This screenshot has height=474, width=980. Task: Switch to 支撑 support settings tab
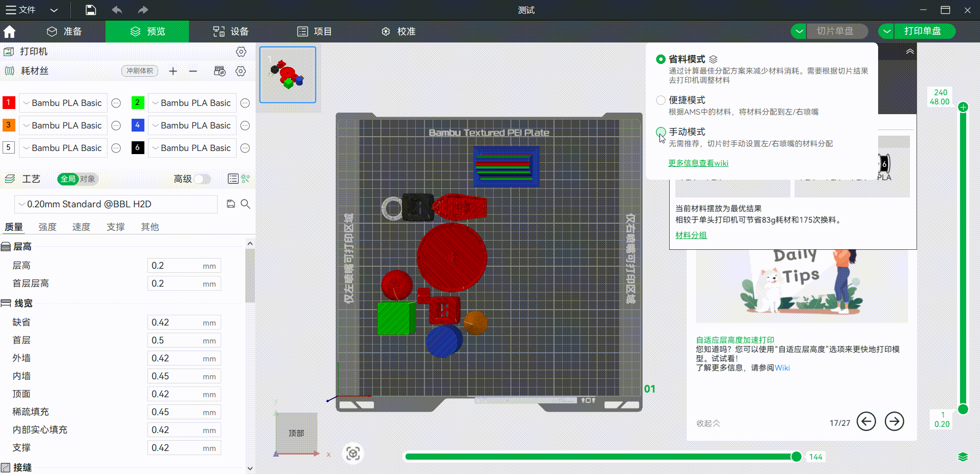coord(116,227)
